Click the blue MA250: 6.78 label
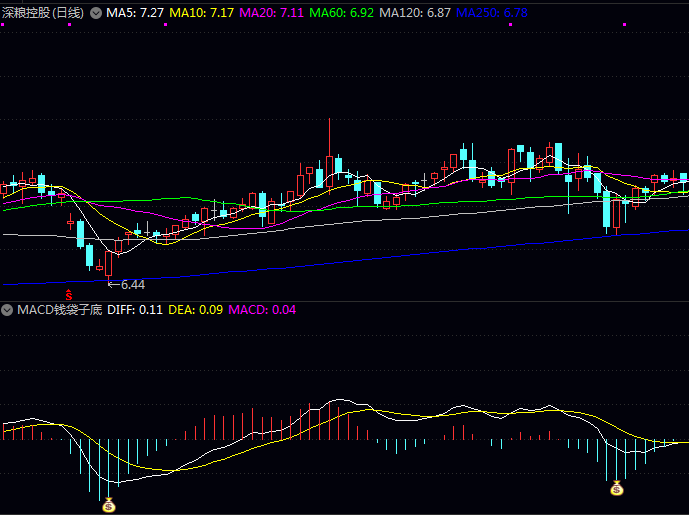 (x=492, y=13)
